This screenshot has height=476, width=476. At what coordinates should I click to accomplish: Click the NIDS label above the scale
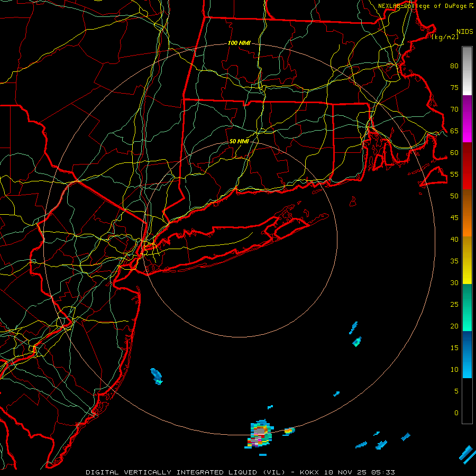[465, 32]
